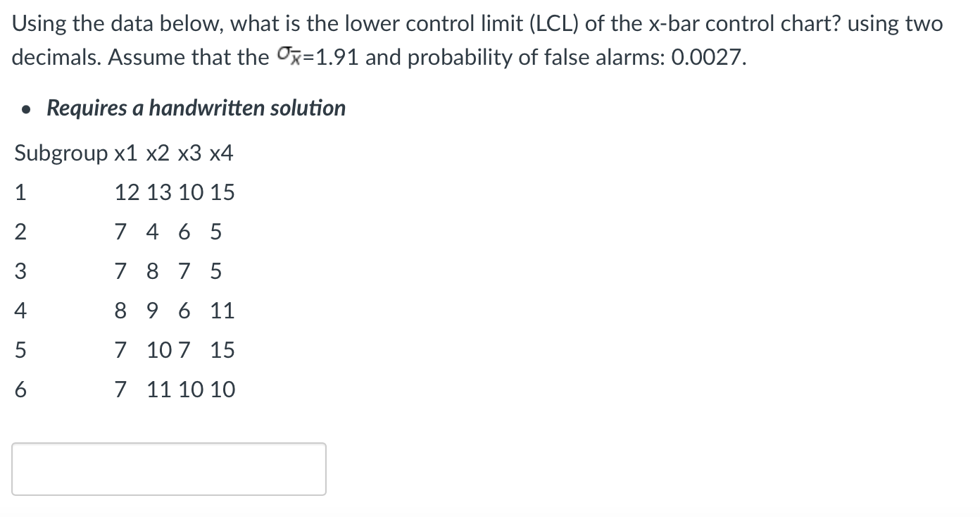Image resolution: width=980 pixels, height=517 pixels.
Task: Select subgroup 6 row label
Action: (x=19, y=390)
